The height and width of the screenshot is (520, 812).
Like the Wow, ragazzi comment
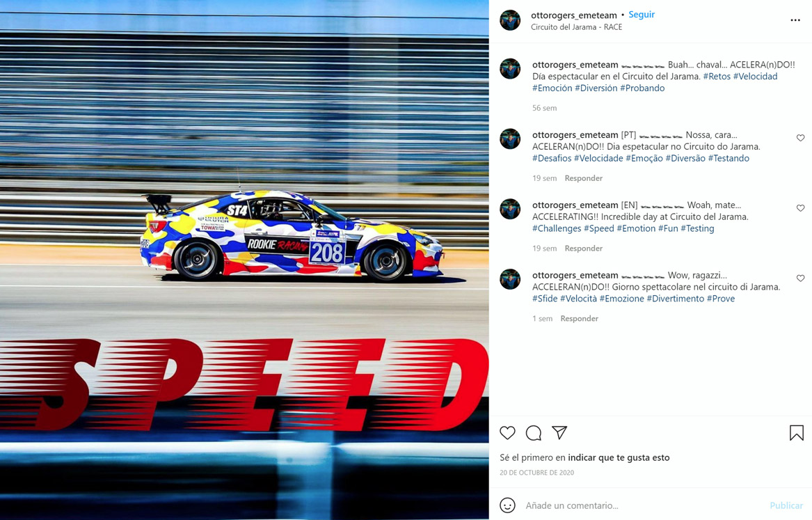point(800,278)
